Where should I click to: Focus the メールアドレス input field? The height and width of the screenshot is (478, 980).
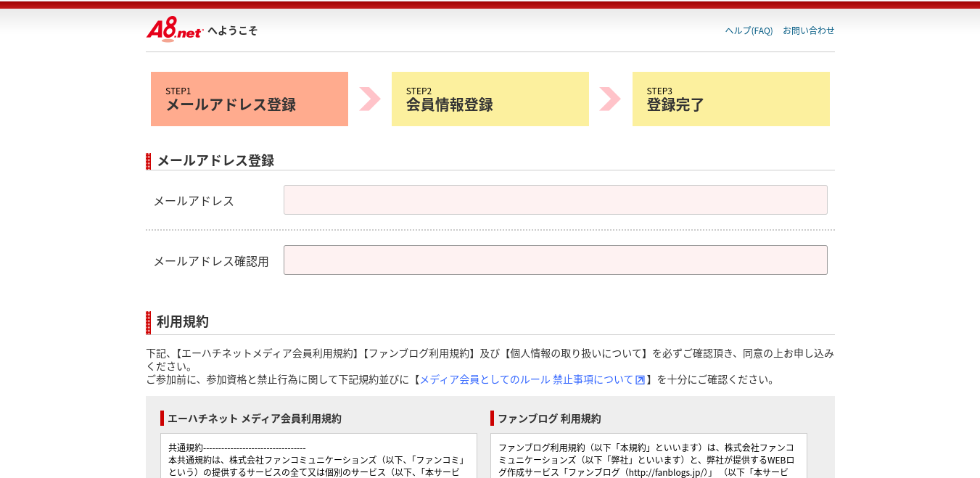(x=556, y=199)
